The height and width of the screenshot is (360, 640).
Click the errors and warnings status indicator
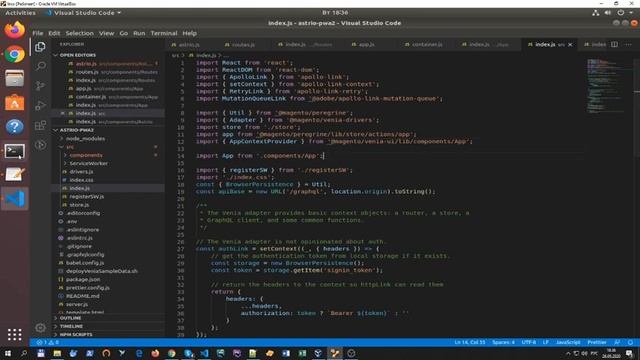click(x=48, y=342)
